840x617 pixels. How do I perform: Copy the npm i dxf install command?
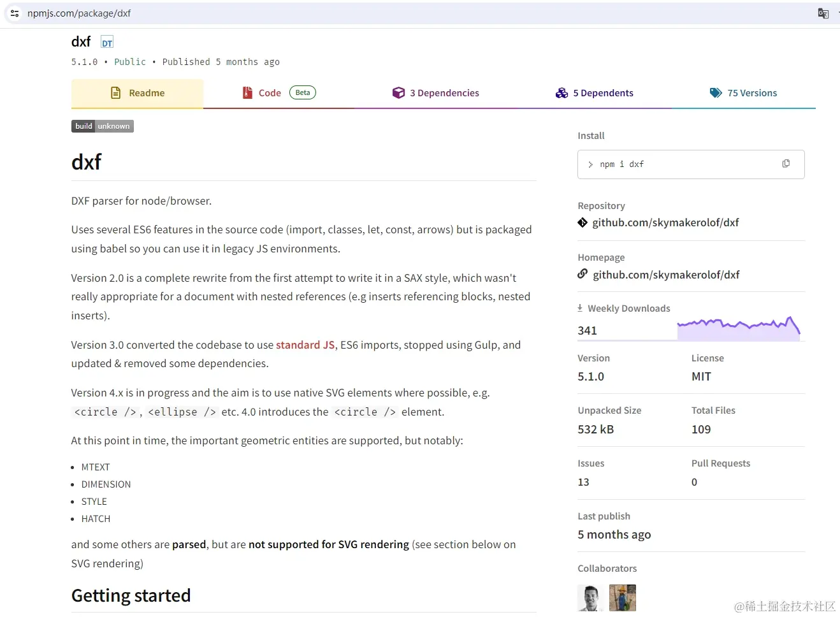pos(786,164)
